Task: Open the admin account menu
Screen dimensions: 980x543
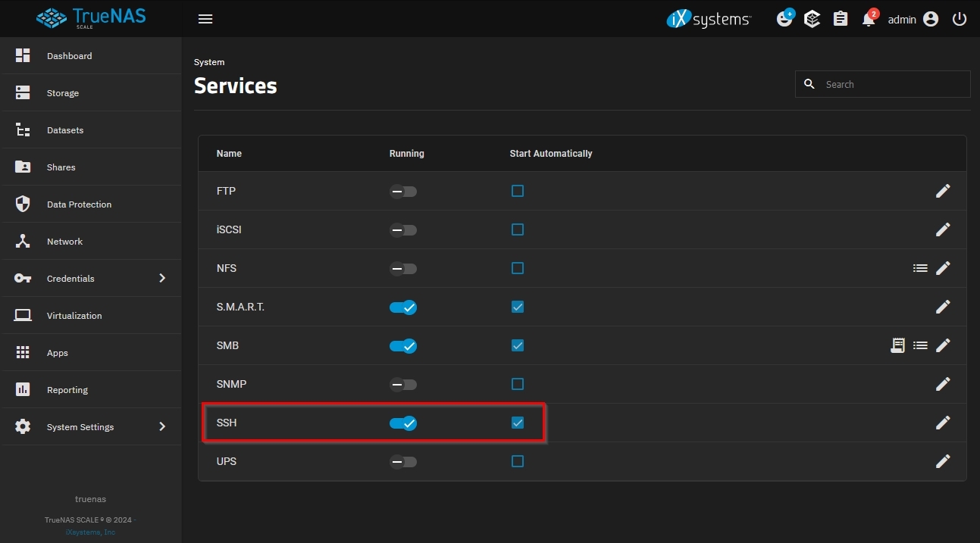Action: pos(913,20)
